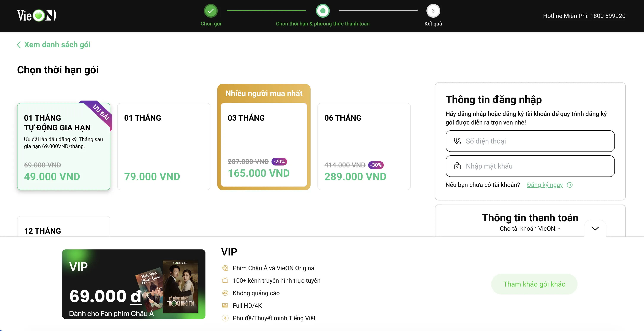The width and height of the screenshot is (644, 331).
Task: Click the VIP 69.000 đ package thumbnail
Action: [x=134, y=284]
